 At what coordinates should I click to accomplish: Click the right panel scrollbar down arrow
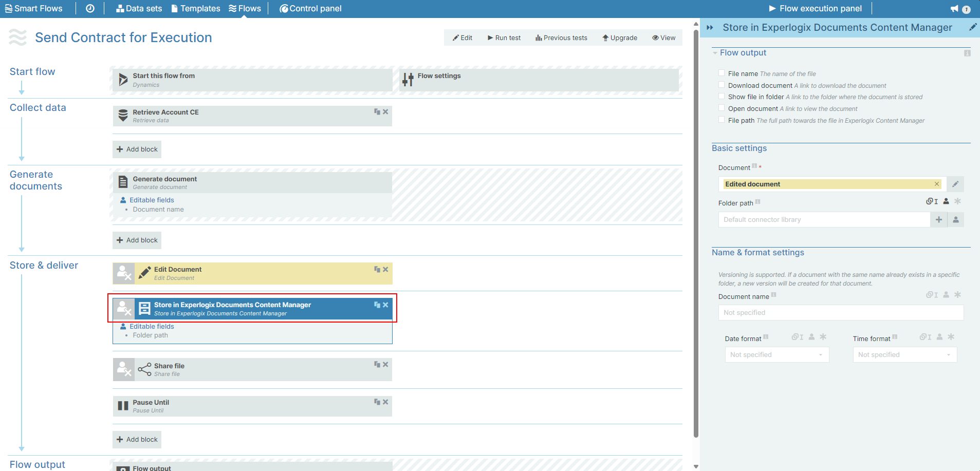click(696, 466)
